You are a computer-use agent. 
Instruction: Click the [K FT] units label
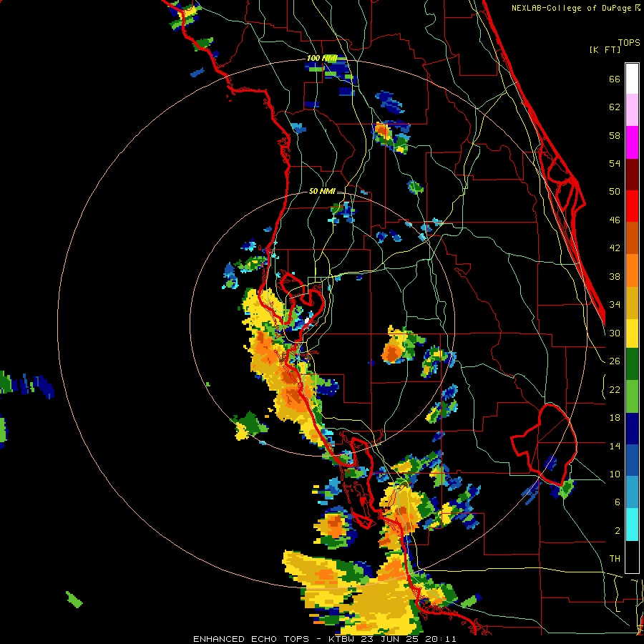(605, 49)
